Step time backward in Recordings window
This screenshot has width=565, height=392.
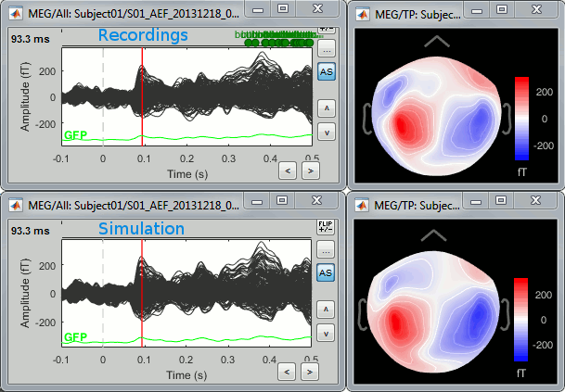pos(289,171)
